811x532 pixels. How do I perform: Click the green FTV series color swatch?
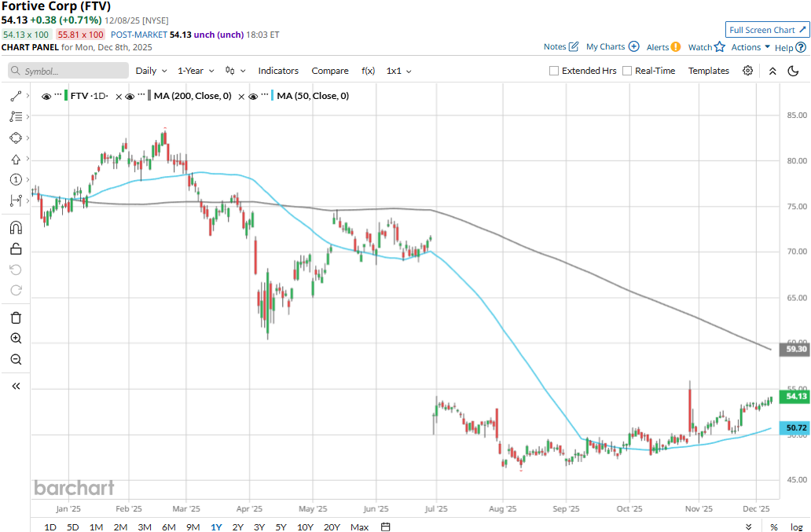click(64, 96)
